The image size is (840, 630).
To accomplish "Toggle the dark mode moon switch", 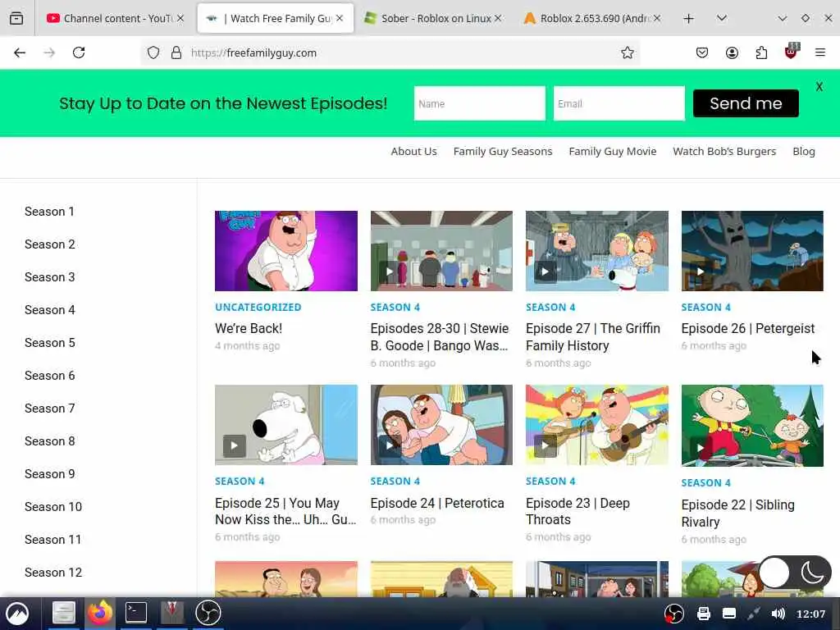I will [796, 573].
